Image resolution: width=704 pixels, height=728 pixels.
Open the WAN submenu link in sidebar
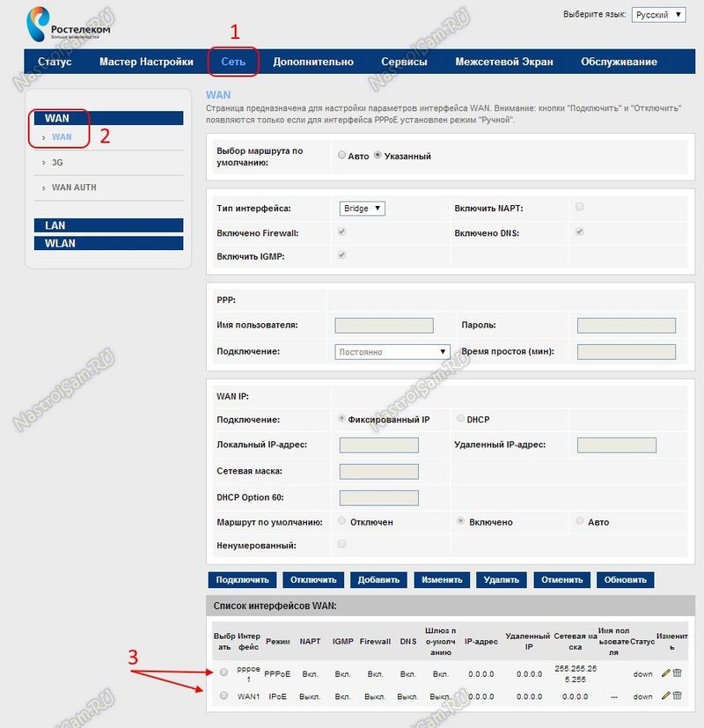tap(62, 137)
